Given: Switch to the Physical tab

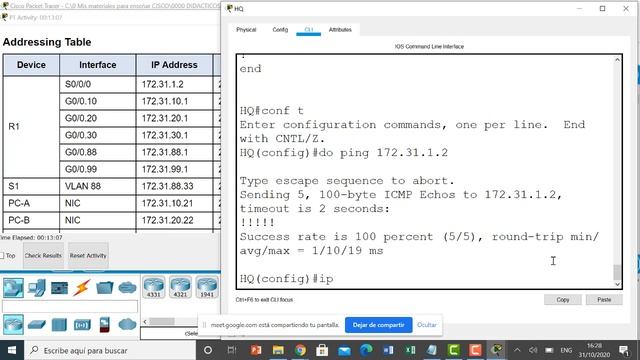Looking at the screenshot, I should [x=246, y=30].
